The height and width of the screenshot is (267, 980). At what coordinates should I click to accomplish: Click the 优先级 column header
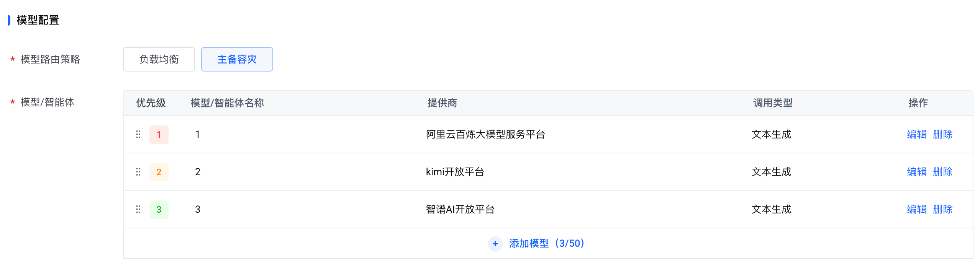coord(151,103)
